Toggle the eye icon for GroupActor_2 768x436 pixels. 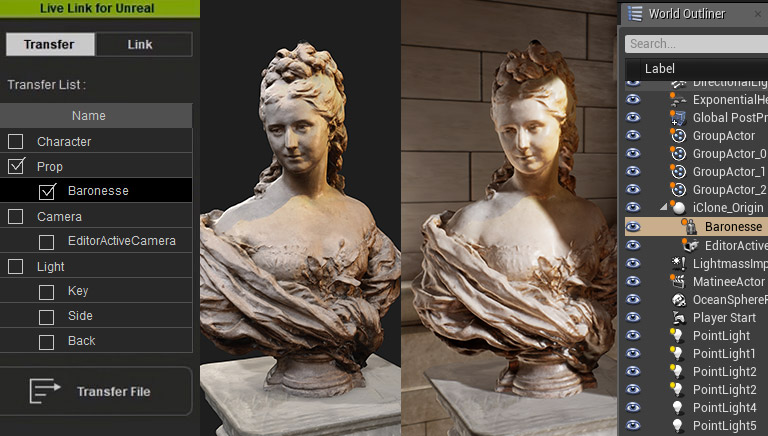click(x=633, y=189)
